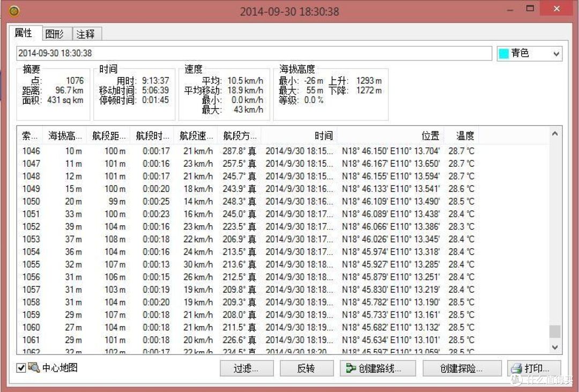Screen dimensions: 579x392
Task: Click the 287.8° 真 heading cell
Action: [x=239, y=151]
